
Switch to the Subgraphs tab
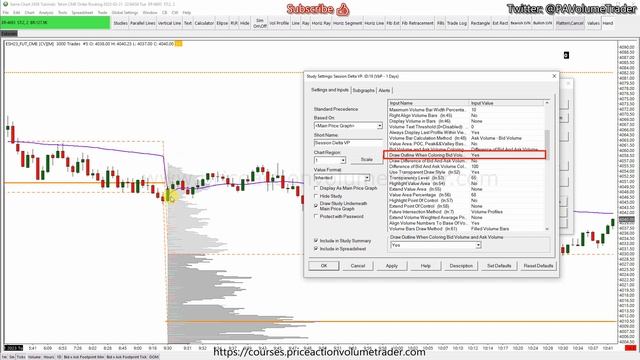tap(363, 90)
